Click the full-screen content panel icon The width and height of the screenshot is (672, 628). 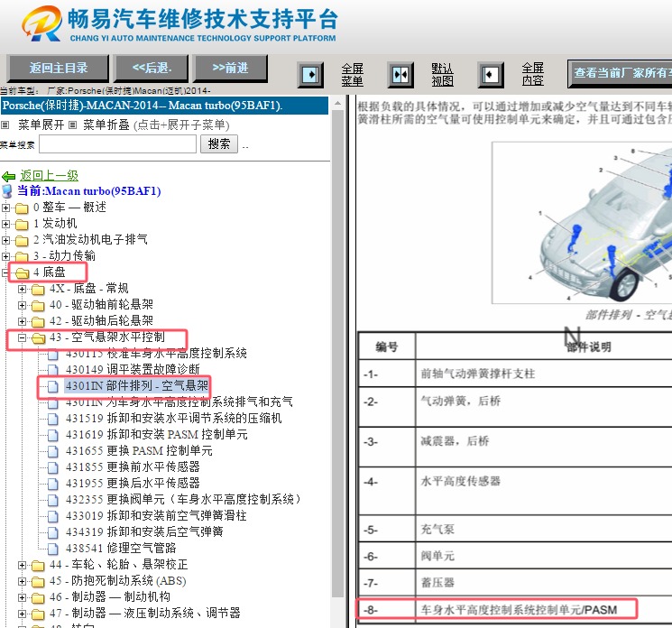coord(491,75)
